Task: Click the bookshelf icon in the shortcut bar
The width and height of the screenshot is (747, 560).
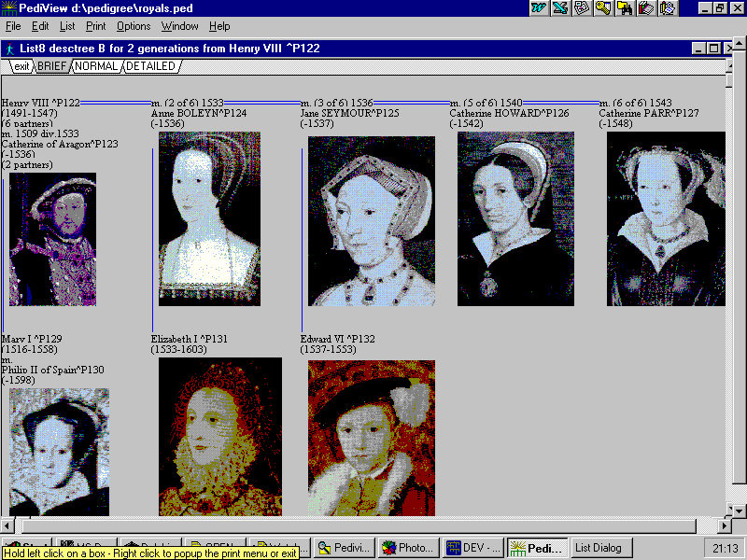Action: click(x=646, y=8)
